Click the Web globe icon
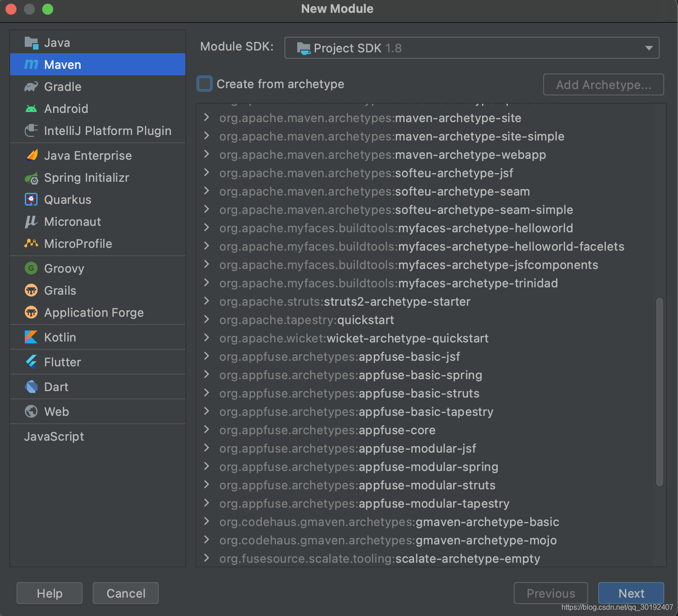The width and height of the screenshot is (678, 616). point(31,412)
